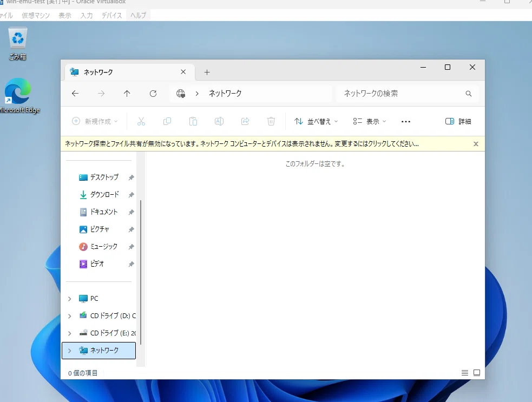Select ビデオ in the sidebar

98,264
